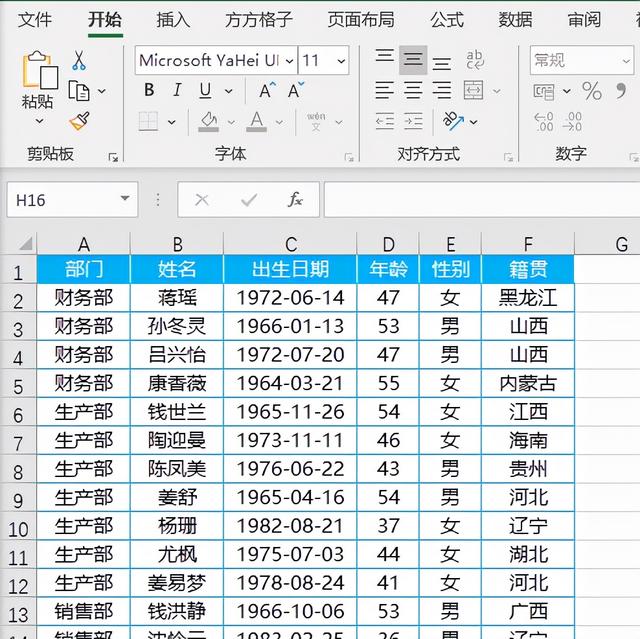
Task: Center text horizontally
Action: (413, 90)
